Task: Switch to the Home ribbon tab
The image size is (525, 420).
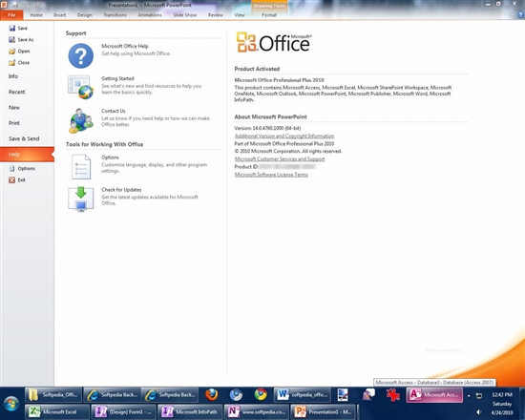Action: (x=36, y=15)
